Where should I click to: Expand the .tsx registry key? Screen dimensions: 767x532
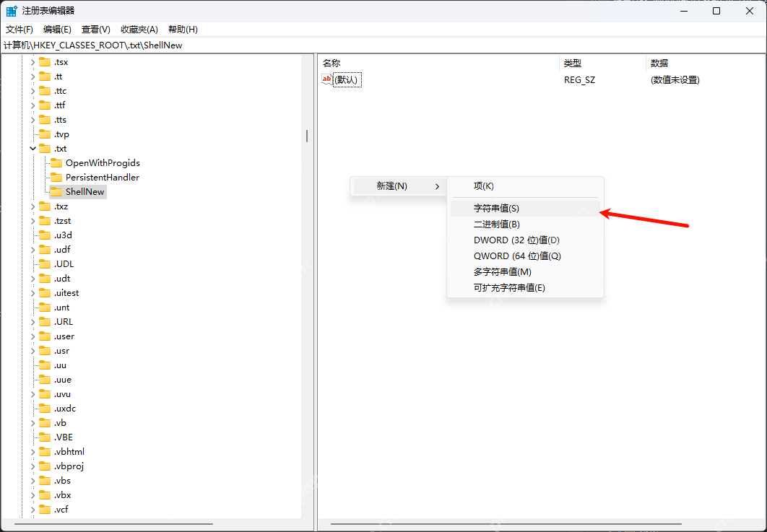pos(32,62)
